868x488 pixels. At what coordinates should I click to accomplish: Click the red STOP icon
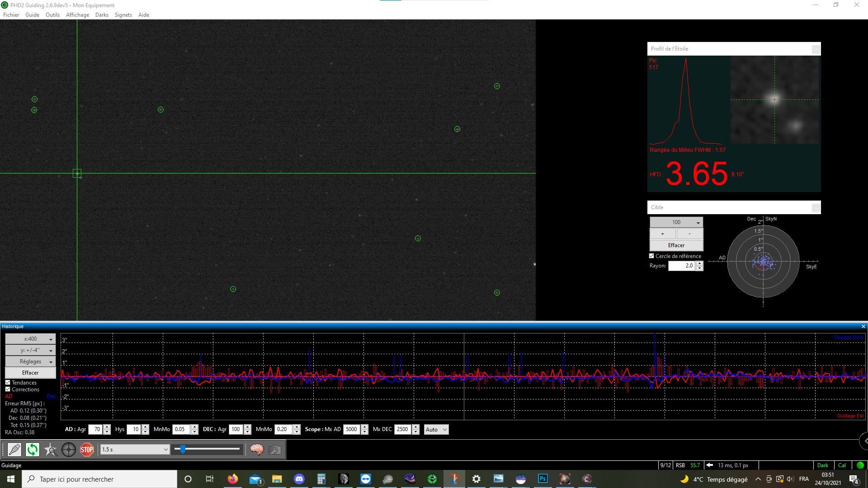pos(87,450)
